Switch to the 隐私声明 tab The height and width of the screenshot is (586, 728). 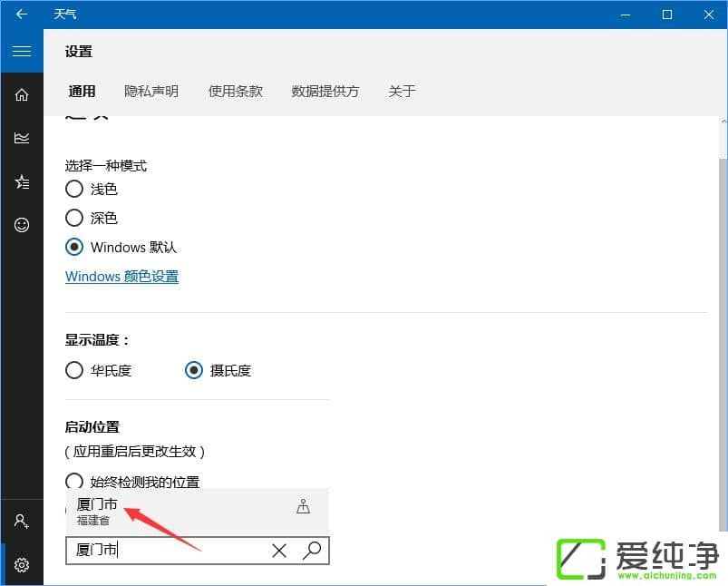click(150, 91)
